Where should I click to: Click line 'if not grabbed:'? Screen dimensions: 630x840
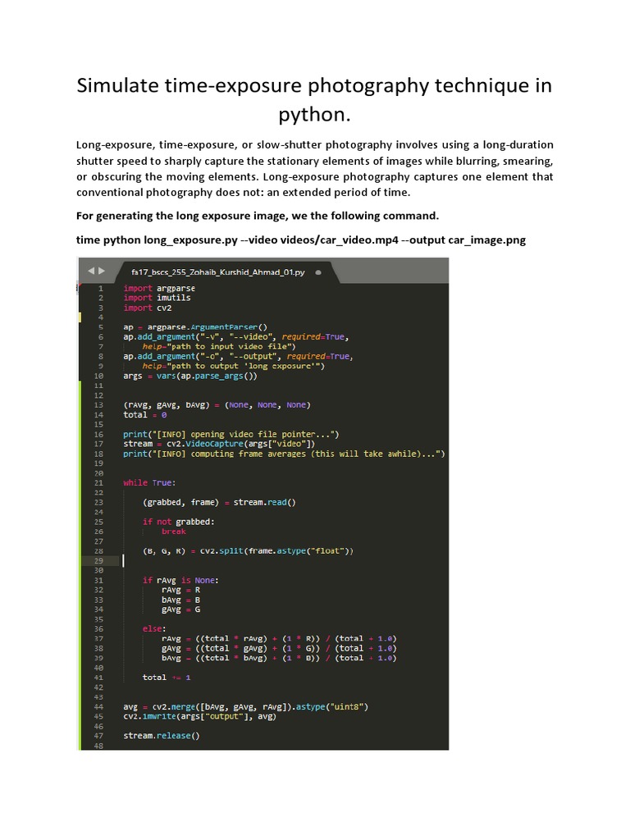coord(178,522)
